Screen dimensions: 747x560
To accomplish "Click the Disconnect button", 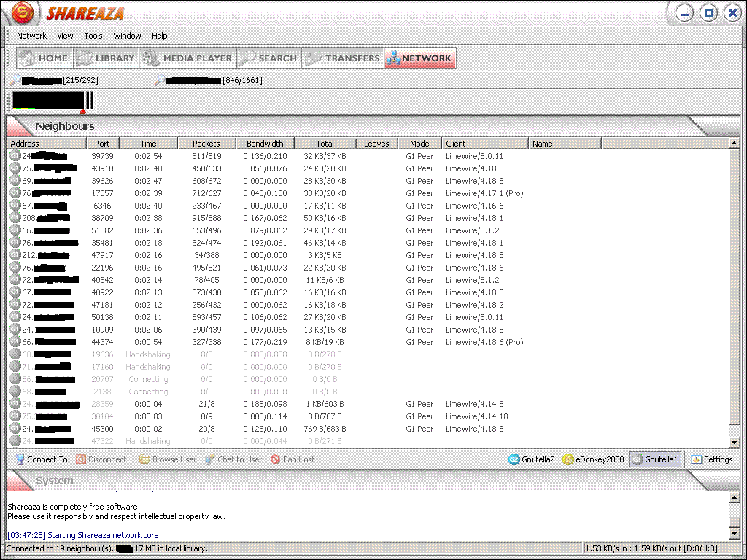I will click(101, 459).
